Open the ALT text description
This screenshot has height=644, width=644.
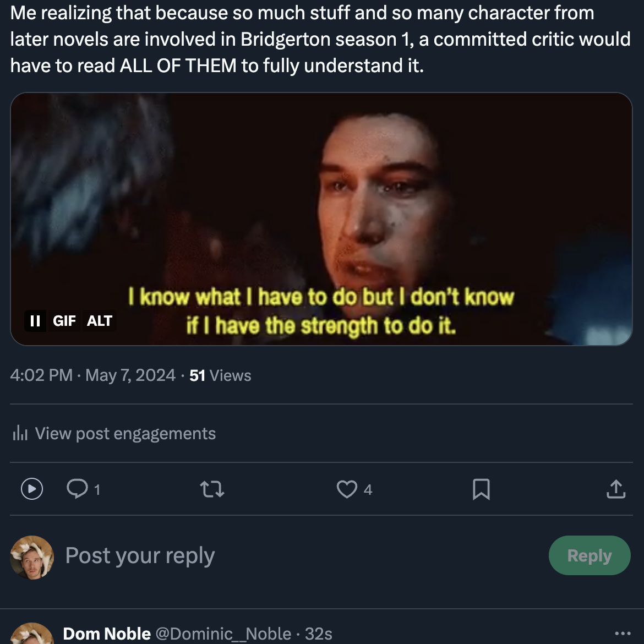100,321
